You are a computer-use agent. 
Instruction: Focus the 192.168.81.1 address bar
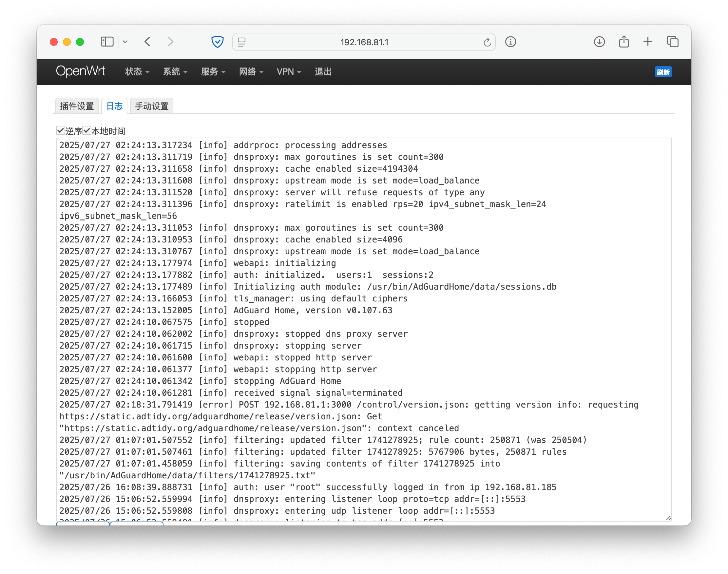[x=364, y=42]
